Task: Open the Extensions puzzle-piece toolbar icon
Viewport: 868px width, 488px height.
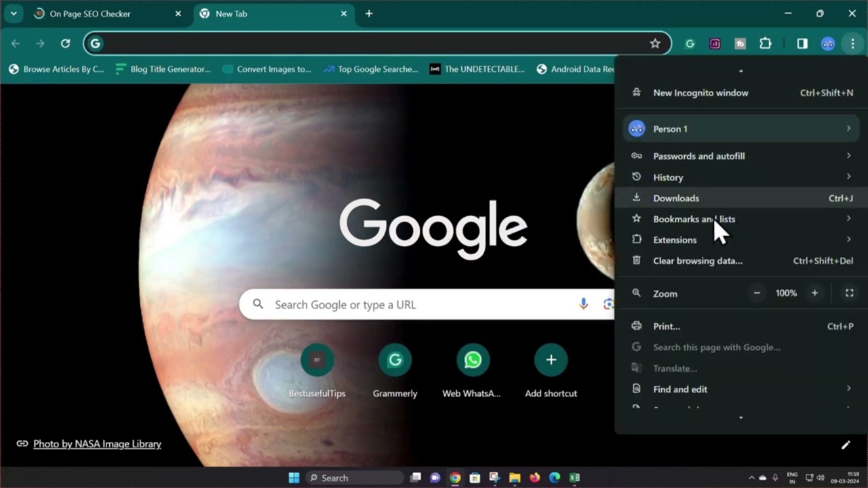Action: tap(766, 43)
